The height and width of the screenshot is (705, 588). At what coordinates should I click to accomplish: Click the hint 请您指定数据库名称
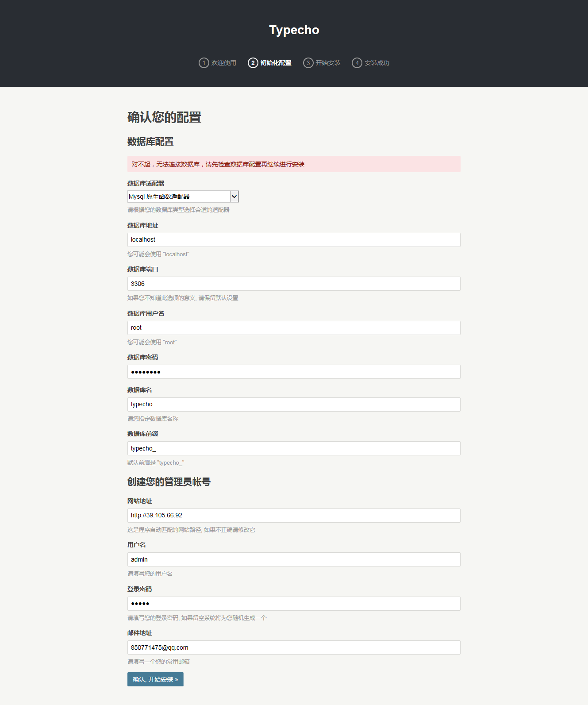tap(153, 419)
